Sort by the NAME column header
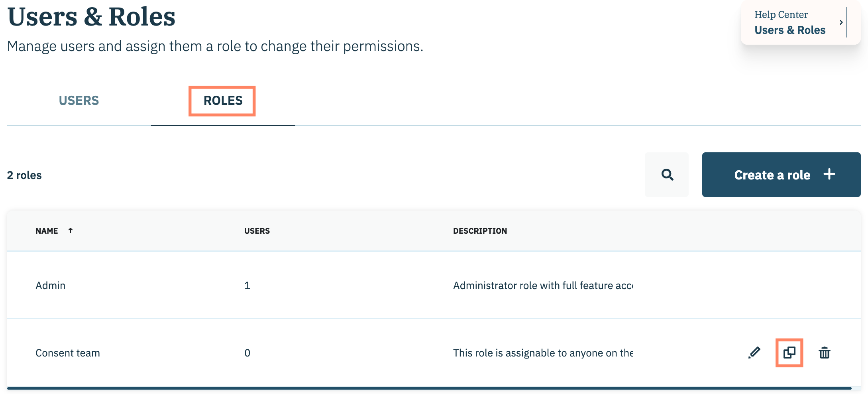Screen dimensions: 868x394 click(x=47, y=231)
